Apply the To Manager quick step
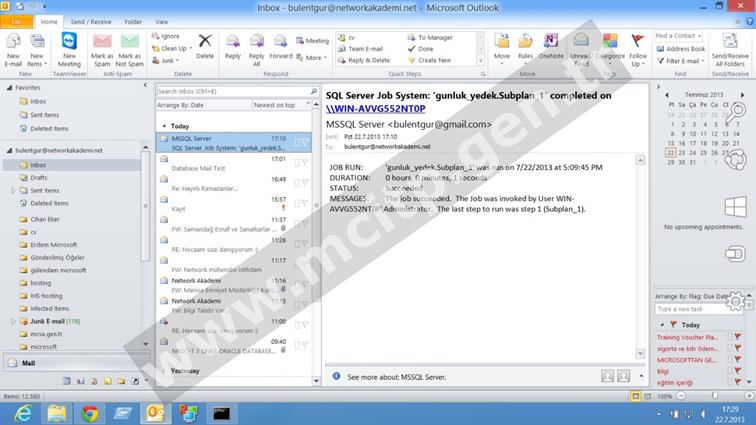This screenshot has height=425, width=756. click(430, 37)
